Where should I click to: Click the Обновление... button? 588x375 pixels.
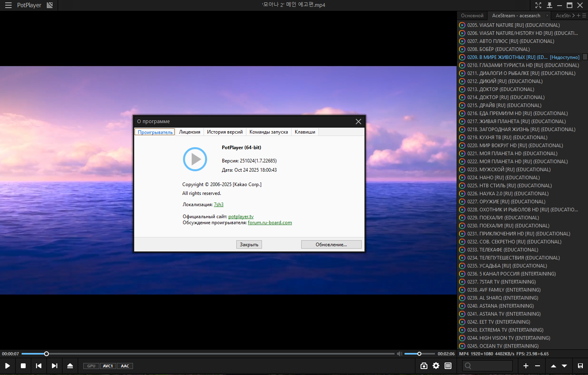point(331,245)
